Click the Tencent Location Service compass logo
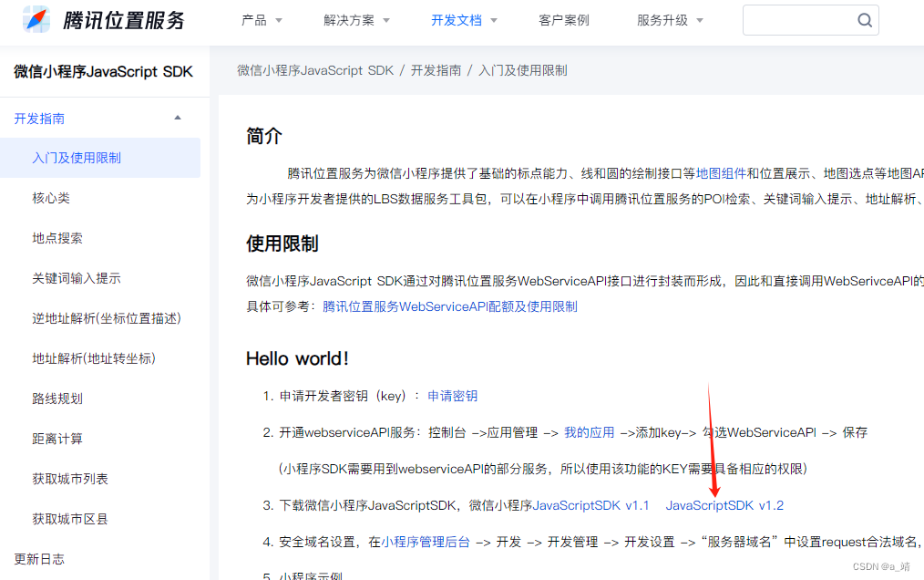The image size is (924, 580). click(36, 19)
